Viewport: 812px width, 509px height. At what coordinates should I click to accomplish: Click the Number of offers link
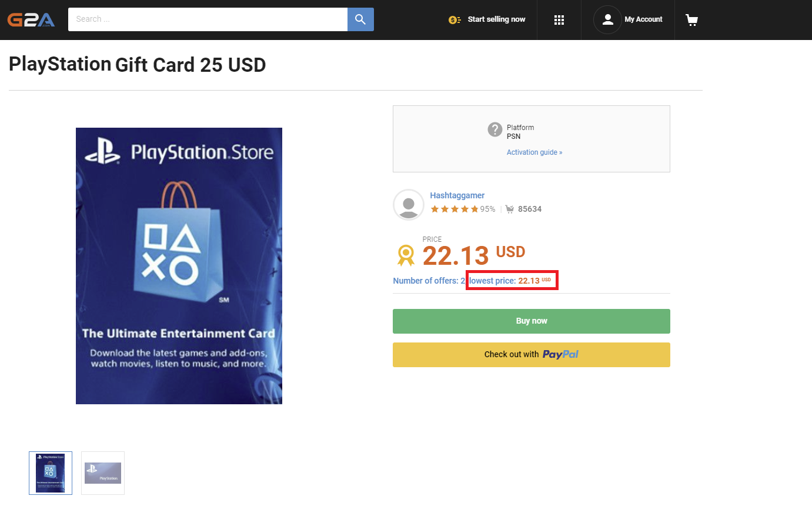(x=429, y=281)
